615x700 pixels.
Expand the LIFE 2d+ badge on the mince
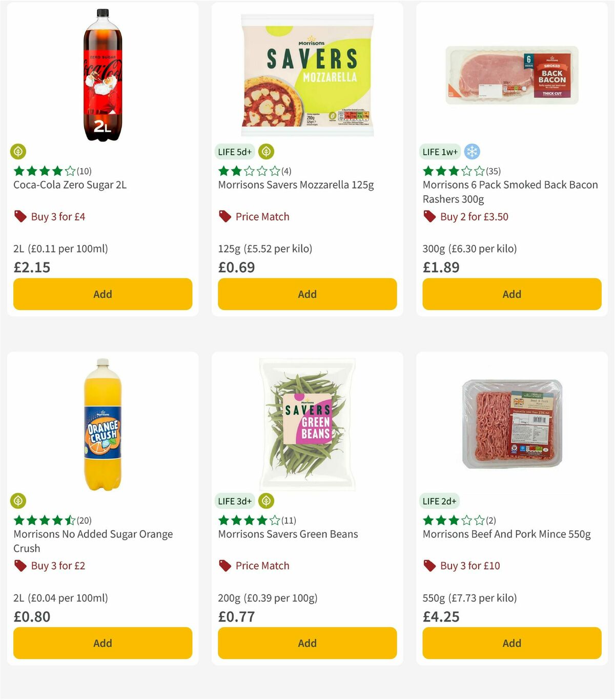coord(439,501)
